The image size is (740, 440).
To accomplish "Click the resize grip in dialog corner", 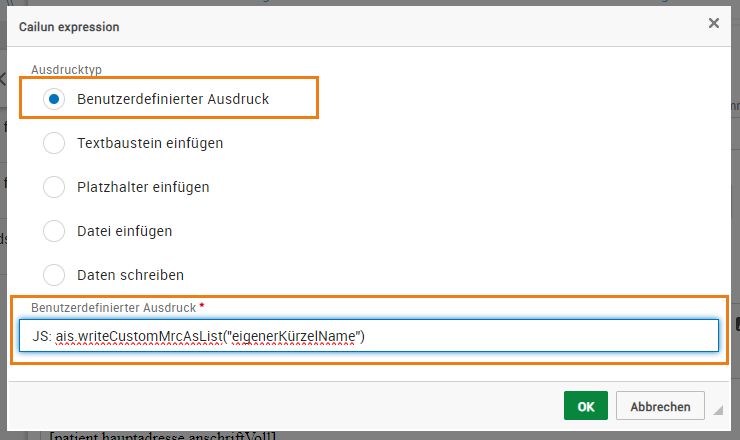I will click(x=717, y=410).
